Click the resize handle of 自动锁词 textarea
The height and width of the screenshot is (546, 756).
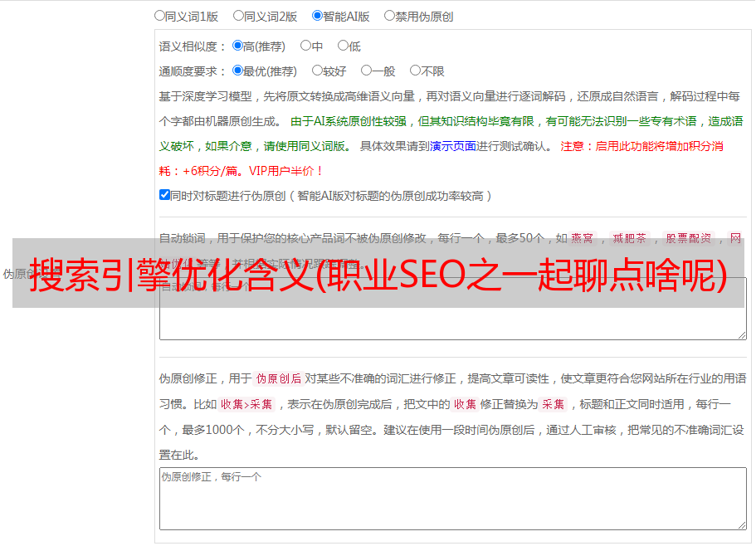(x=741, y=334)
